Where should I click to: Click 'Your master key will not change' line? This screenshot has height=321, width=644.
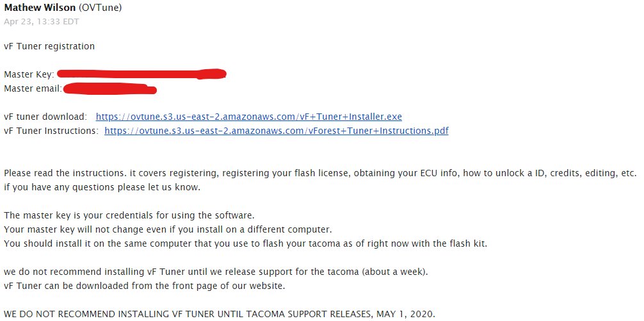(x=168, y=229)
